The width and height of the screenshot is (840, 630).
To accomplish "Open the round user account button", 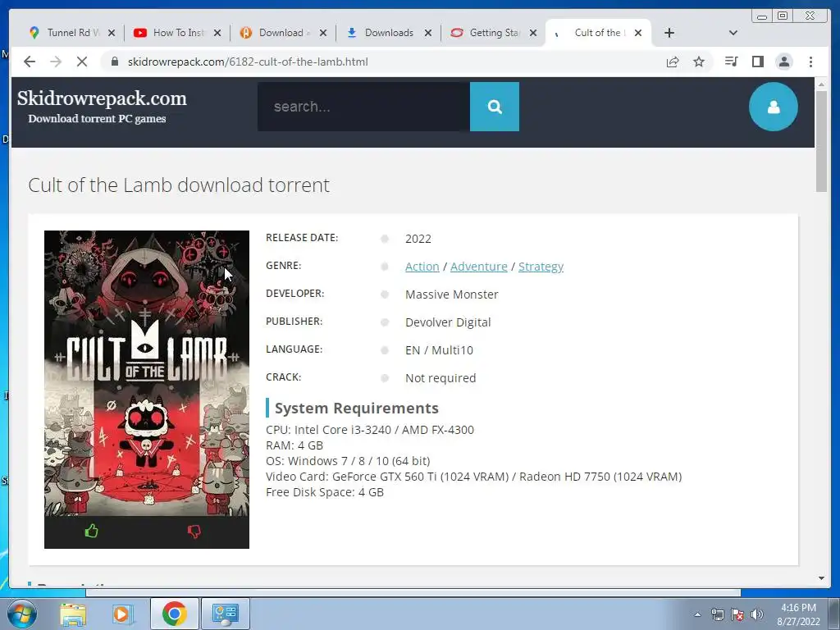I will point(773,107).
